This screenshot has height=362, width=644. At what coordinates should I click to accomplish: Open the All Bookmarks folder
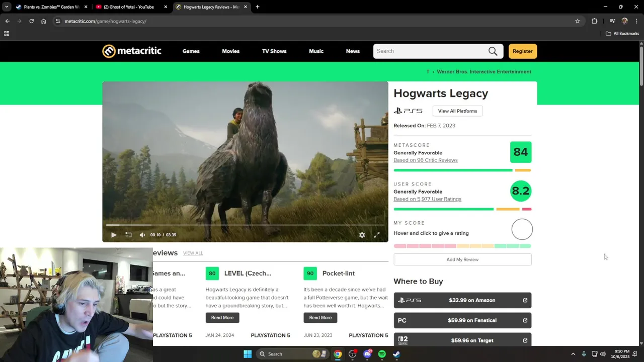point(622,34)
